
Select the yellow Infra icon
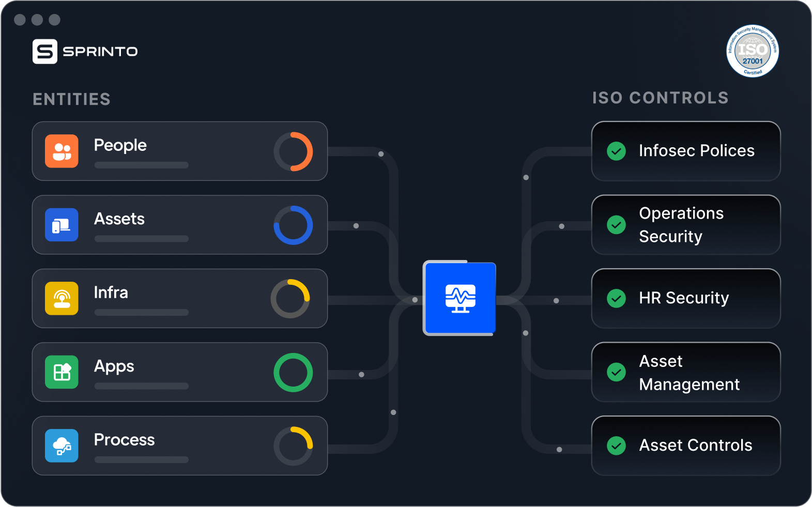[62, 298]
